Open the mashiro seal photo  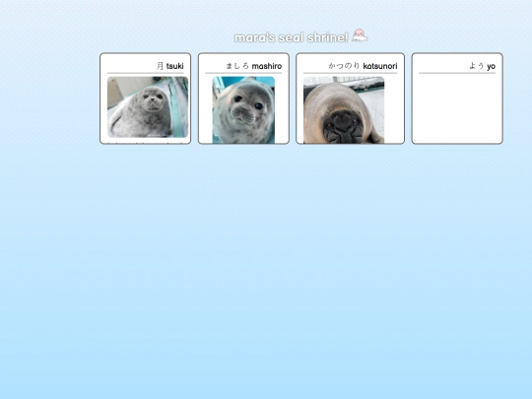point(243,110)
